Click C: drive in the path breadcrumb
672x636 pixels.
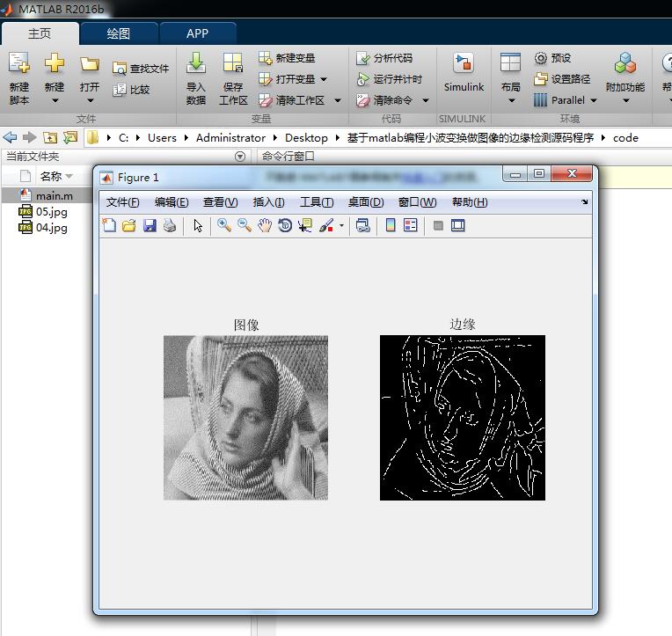[123, 137]
